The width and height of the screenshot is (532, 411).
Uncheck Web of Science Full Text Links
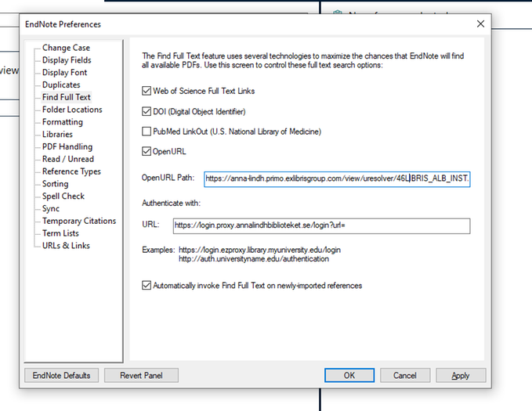(x=147, y=91)
